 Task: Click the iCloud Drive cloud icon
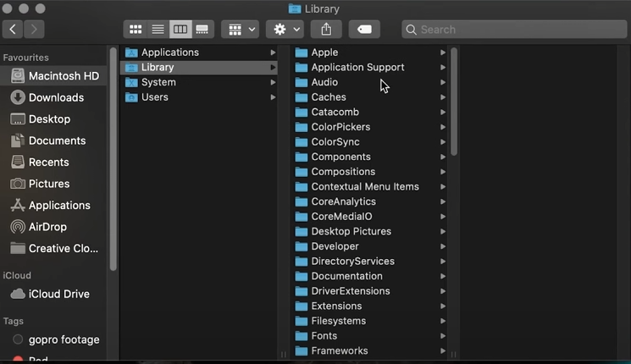(x=18, y=294)
